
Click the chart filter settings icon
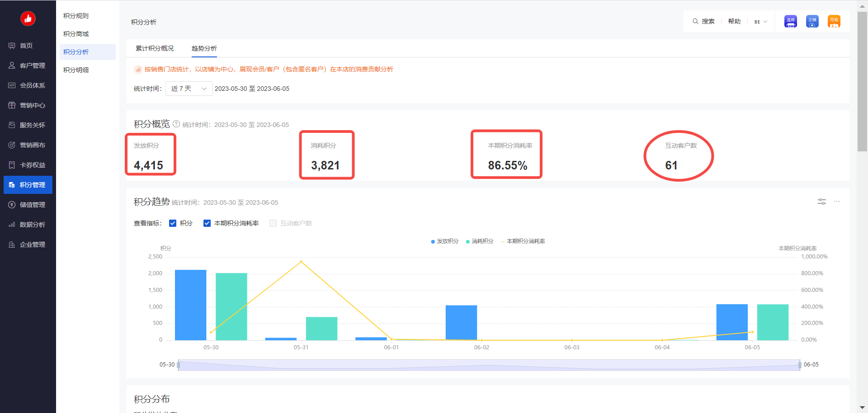point(821,202)
